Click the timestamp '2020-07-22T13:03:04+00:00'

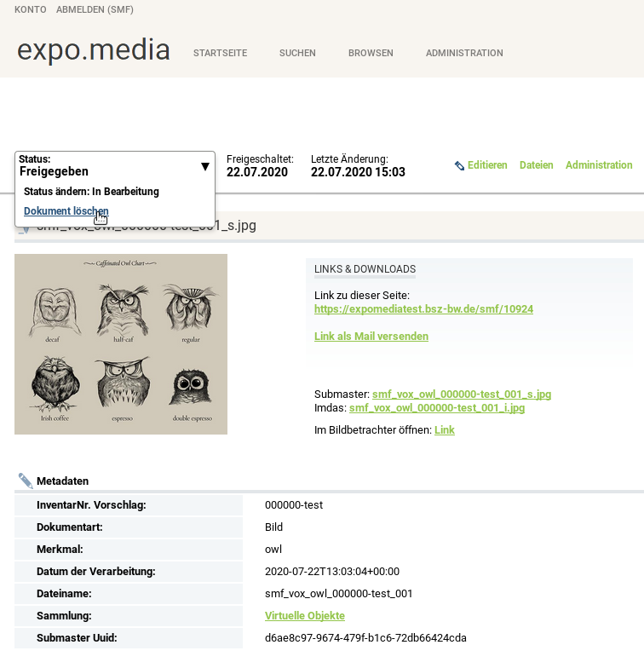click(x=332, y=571)
